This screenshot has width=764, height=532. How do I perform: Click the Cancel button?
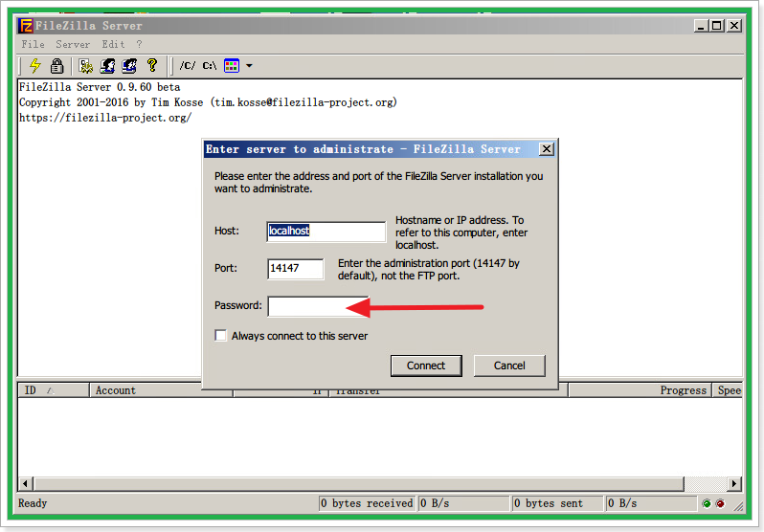pyautogui.click(x=509, y=366)
